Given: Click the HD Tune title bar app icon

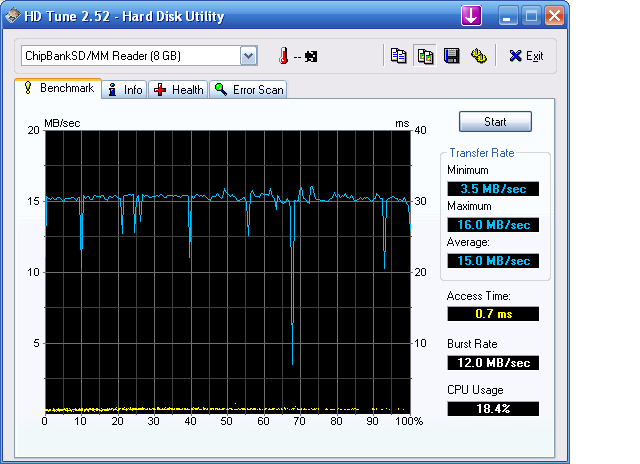Looking at the screenshot, I should tap(13, 16).
